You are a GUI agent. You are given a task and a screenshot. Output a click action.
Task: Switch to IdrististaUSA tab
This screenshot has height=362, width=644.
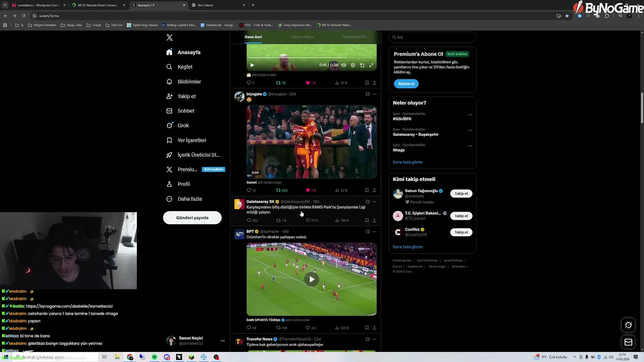[x=355, y=37]
